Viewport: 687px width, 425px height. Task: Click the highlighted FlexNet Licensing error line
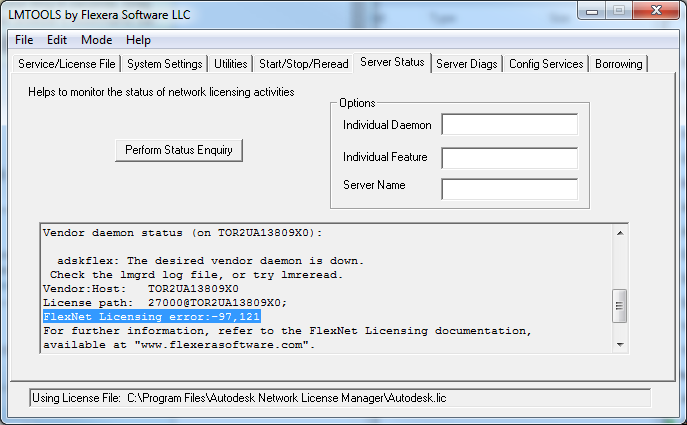click(x=152, y=317)
